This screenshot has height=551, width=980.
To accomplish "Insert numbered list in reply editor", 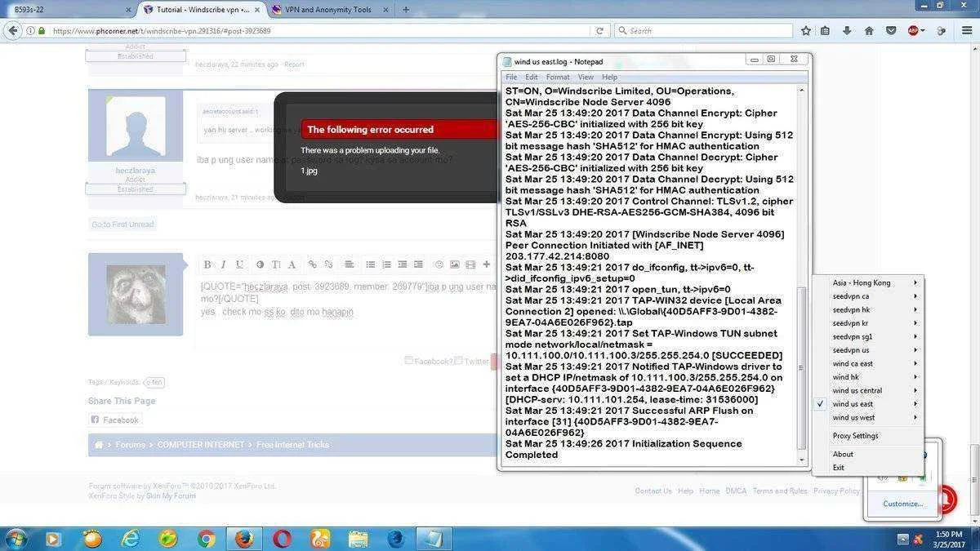I will pyautogui.click(x=385, y=264).
